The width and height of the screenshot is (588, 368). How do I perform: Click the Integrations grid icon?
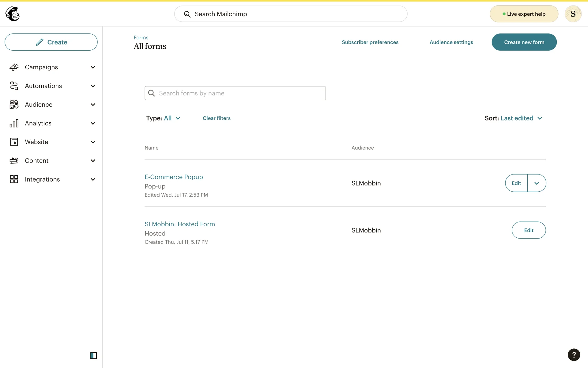pos(14,179)
